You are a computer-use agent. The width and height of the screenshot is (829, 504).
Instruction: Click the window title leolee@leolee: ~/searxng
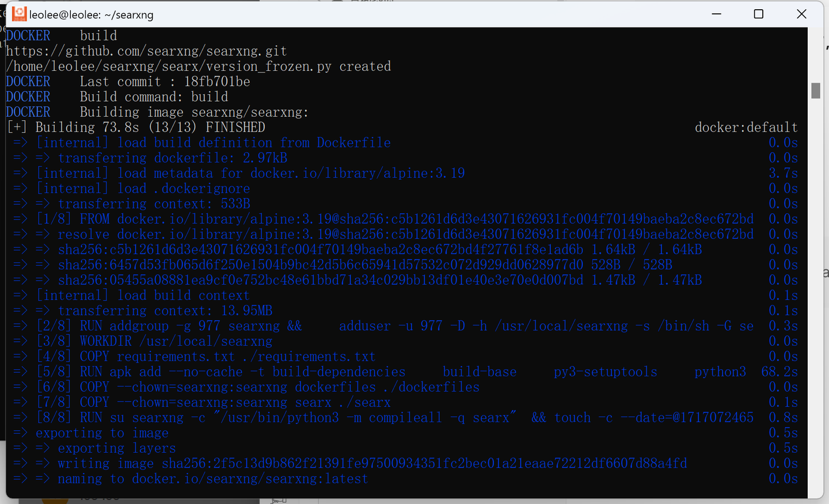(x=92, y=15)
